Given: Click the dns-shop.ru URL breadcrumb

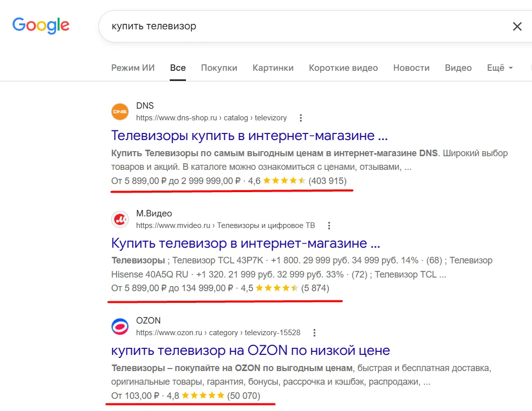Looking at the screenshot, I should (x=211, y=118).
